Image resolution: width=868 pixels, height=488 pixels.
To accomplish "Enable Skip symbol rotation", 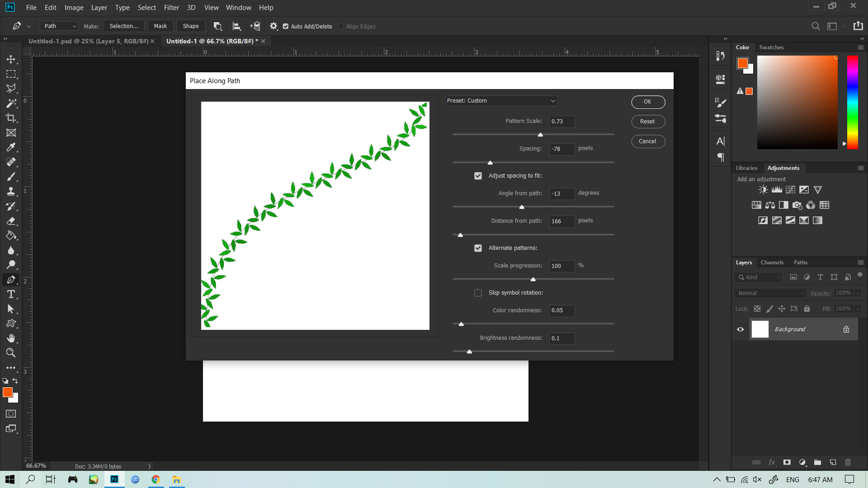I will click(478, 292).
